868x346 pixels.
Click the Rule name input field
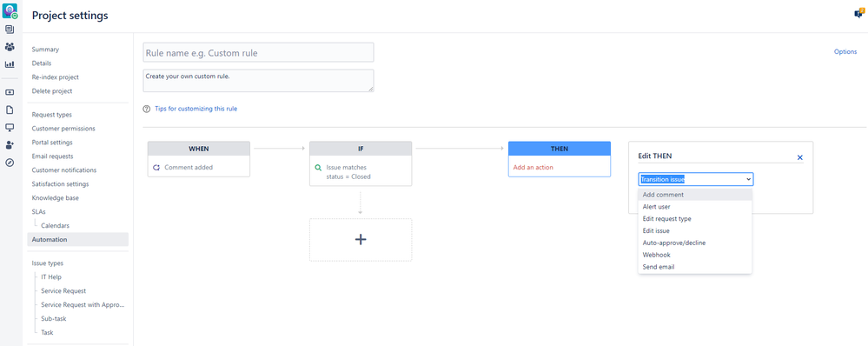click(259, 52)
